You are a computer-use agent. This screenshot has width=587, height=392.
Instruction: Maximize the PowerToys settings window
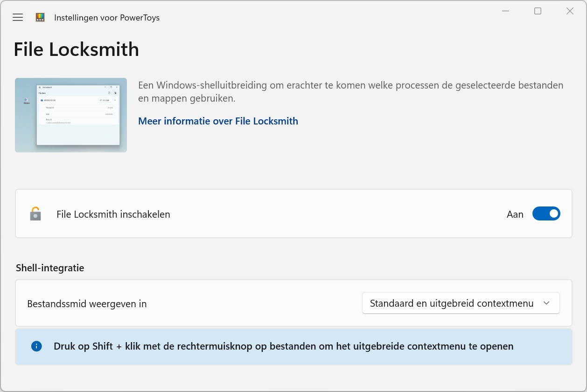(538, 11)
